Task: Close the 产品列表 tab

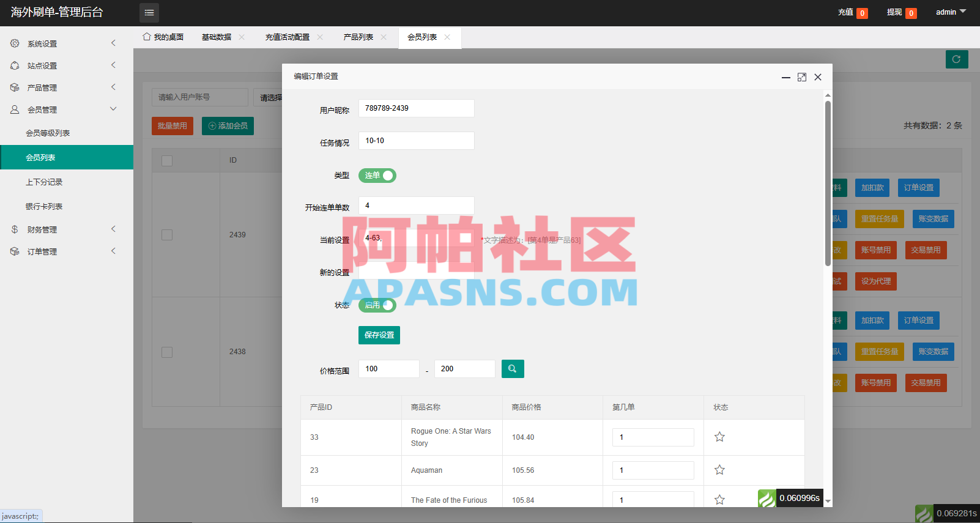Action: point(384,37)
